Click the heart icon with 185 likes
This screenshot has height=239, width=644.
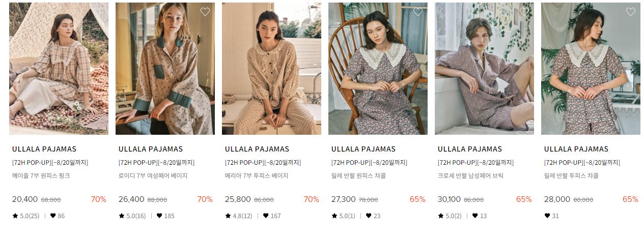coord(159,216)
